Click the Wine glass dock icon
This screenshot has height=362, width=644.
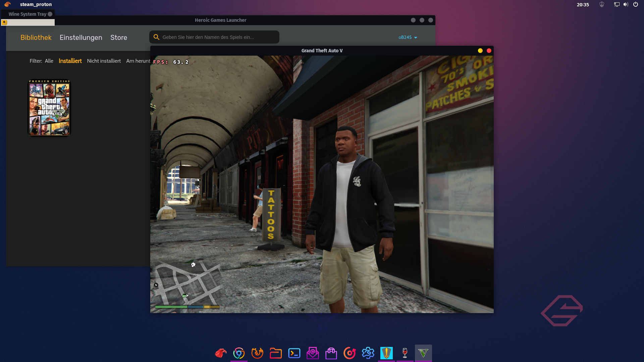coord(405,353)
